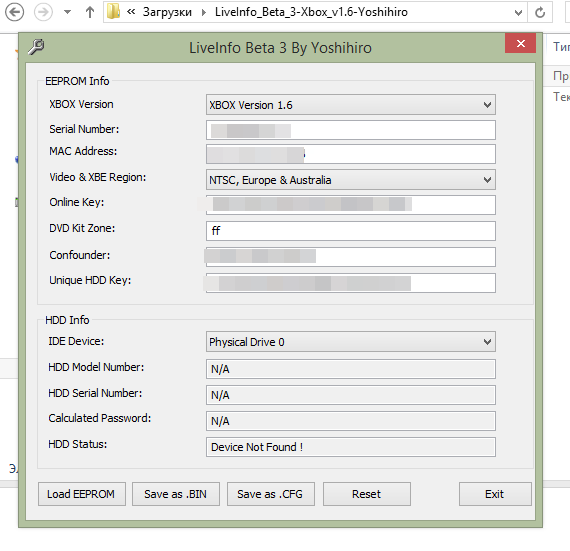The image size is (570, 551).
Task: Click the Exit button
Action: point(495,494)
